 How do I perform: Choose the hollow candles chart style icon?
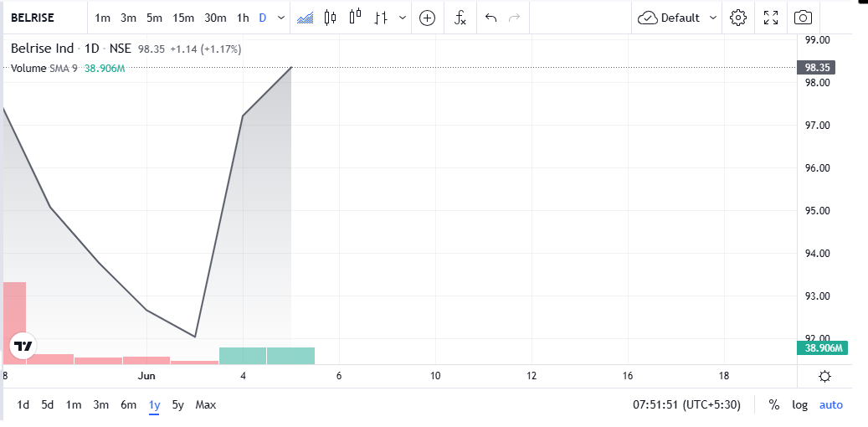(356, 17)
